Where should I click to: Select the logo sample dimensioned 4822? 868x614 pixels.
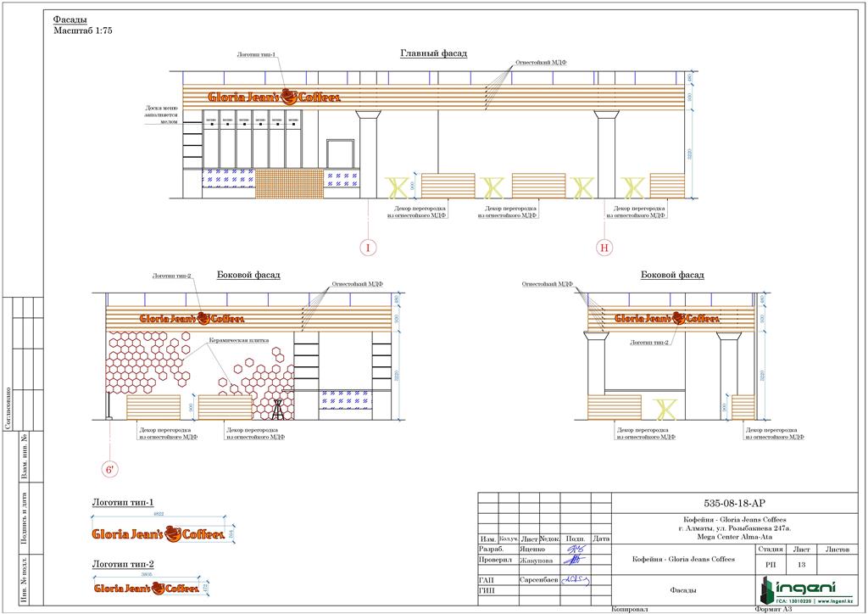tap(159, 533)
